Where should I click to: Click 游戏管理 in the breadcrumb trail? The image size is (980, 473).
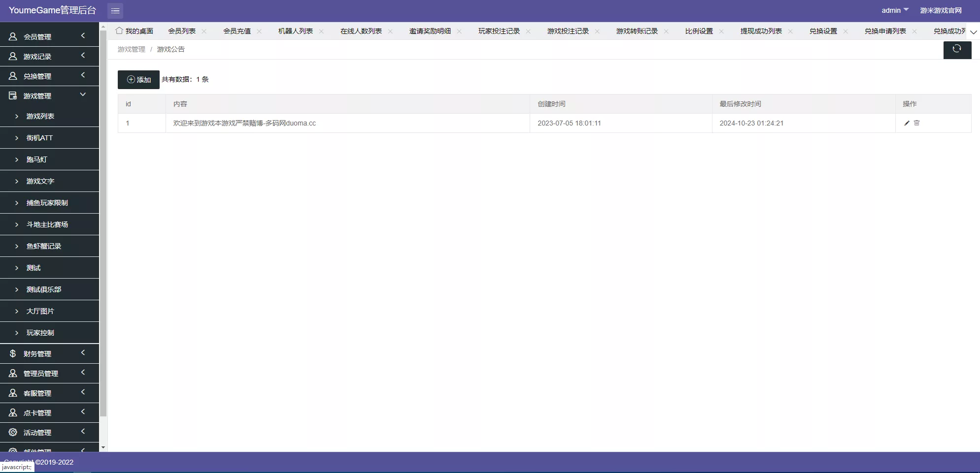131,49
